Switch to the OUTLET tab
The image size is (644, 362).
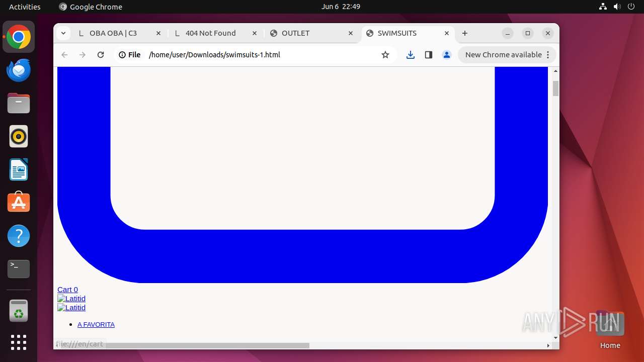(311, 33)
